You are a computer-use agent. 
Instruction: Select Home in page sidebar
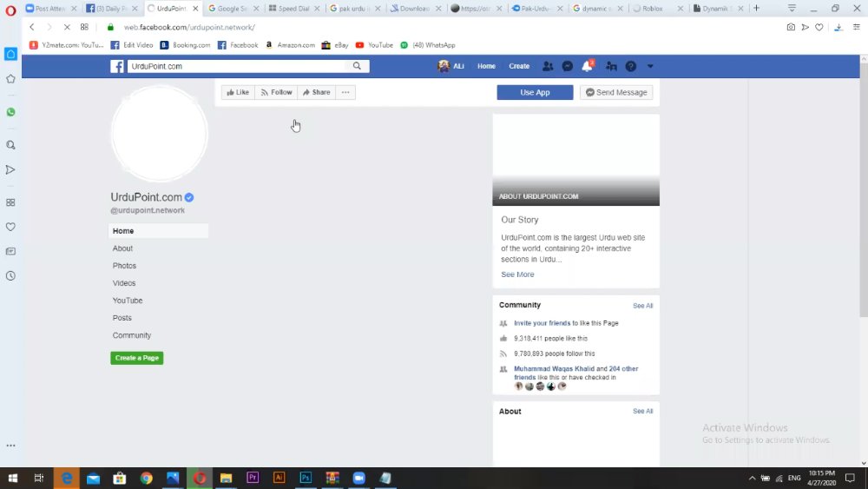pos(158,231)
